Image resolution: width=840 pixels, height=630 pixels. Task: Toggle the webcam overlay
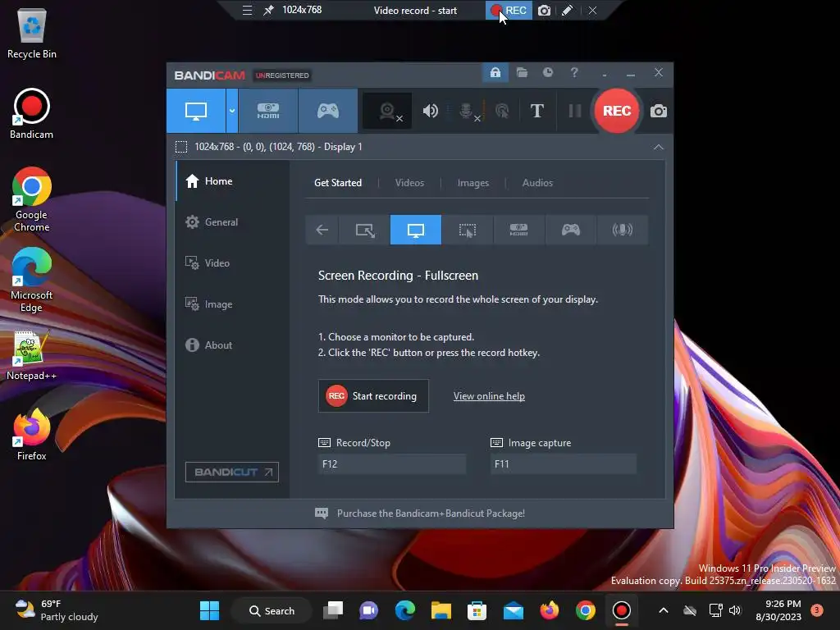coord(387,111)
